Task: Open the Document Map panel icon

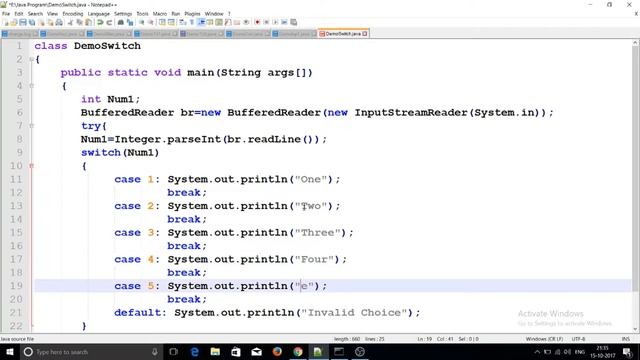Action: coord(219,22)
